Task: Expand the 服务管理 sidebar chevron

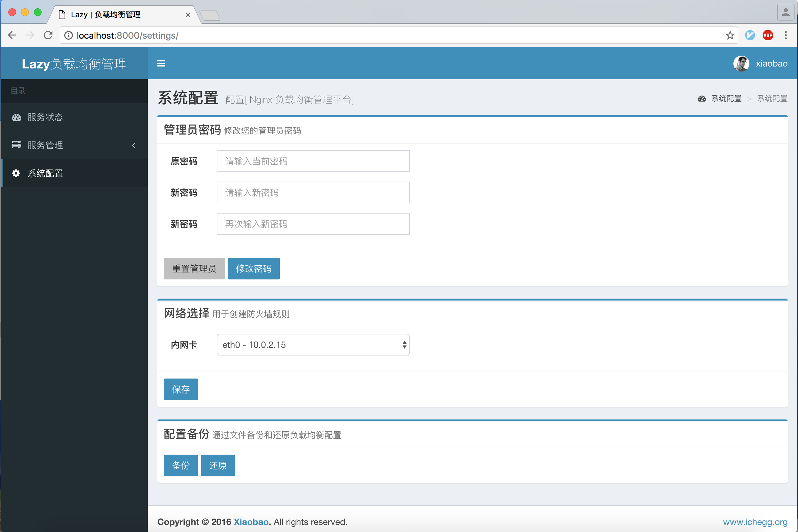Action: point(134,145)
